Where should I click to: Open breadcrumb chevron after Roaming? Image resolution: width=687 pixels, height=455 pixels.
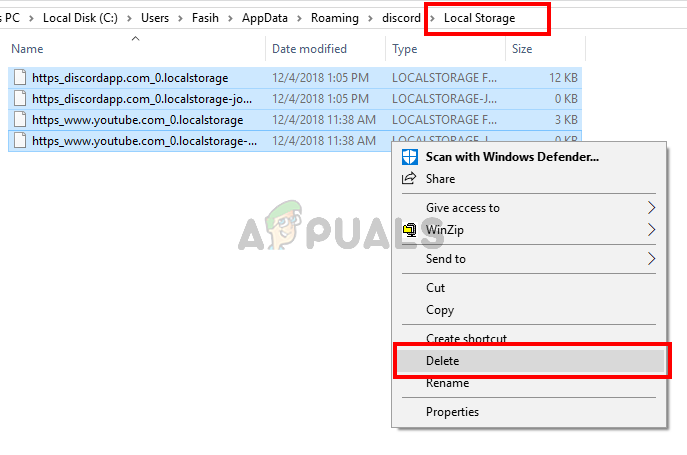(370, 18)
